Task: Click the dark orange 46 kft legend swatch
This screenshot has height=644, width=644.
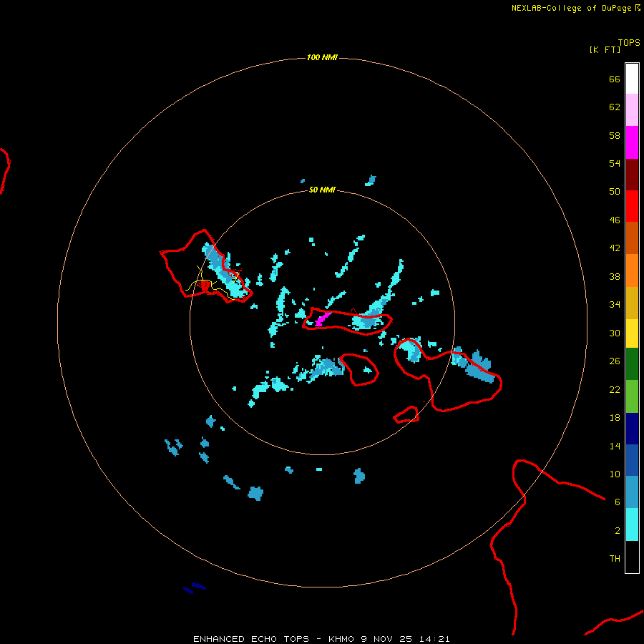Action: pyautogui.click(x=632, y=238)
